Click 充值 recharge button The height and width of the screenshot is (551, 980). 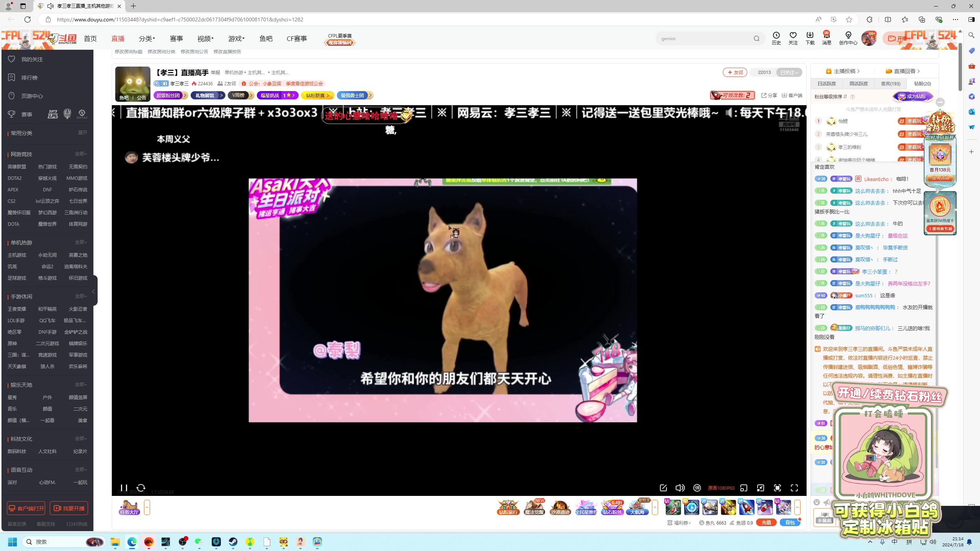pos(766,522)
